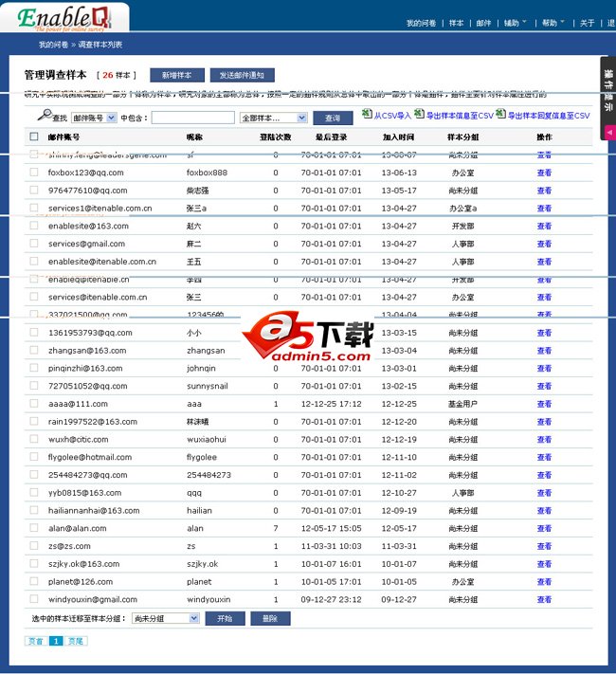Click 查看 for yyb0815@163.com
This screenshot has width=616, height=674.
544,493
